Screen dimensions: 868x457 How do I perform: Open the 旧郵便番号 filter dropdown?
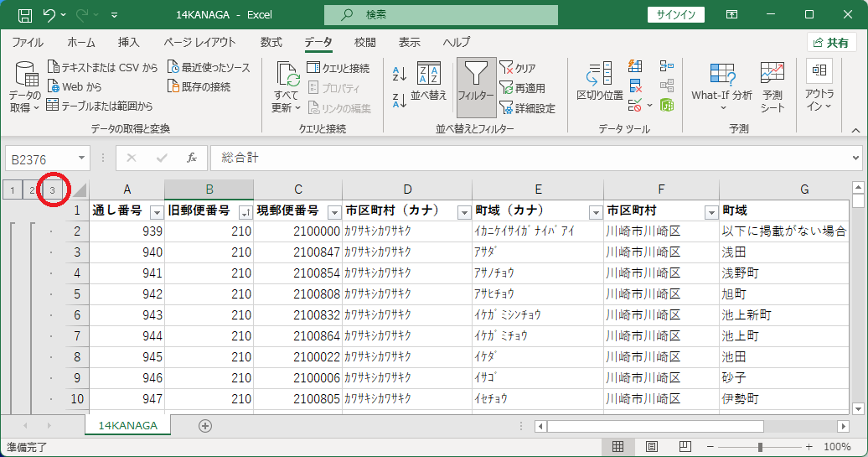point(245,213)
